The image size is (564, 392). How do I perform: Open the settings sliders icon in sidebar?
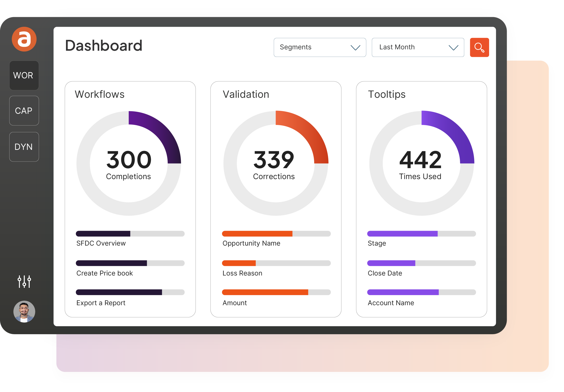pos(24,281)
